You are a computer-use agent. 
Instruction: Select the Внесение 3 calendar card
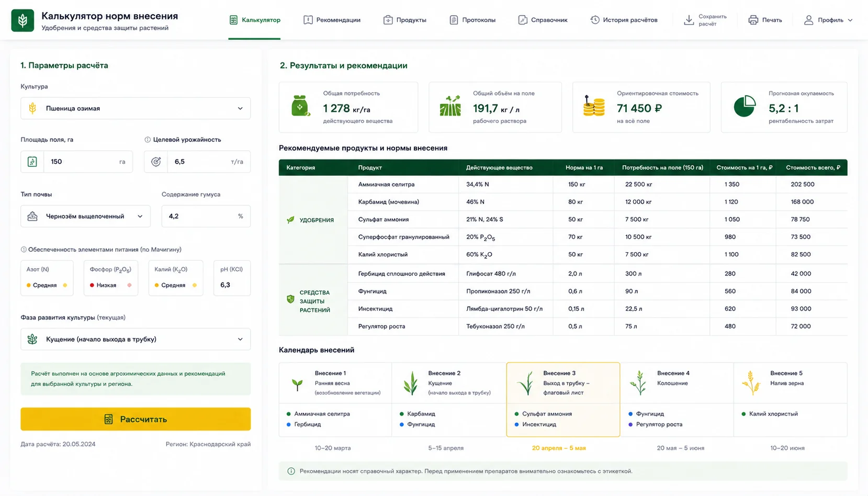563,399
